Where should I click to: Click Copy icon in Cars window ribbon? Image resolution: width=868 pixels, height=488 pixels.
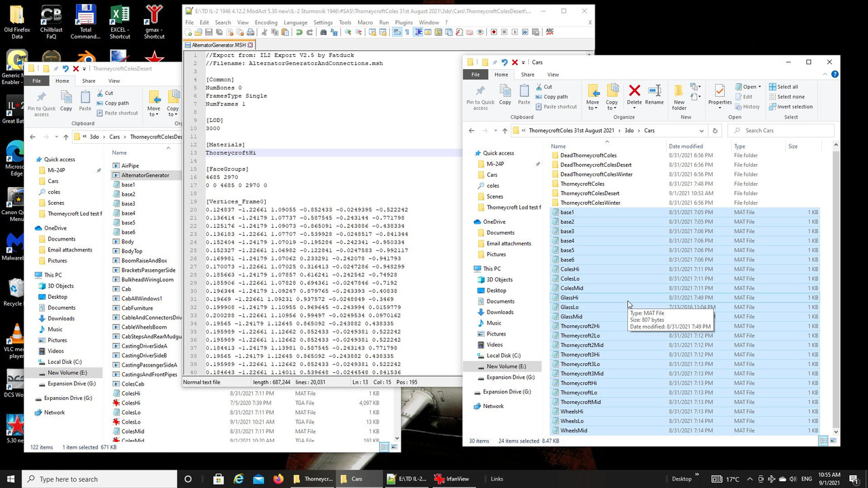coord(505,94)
